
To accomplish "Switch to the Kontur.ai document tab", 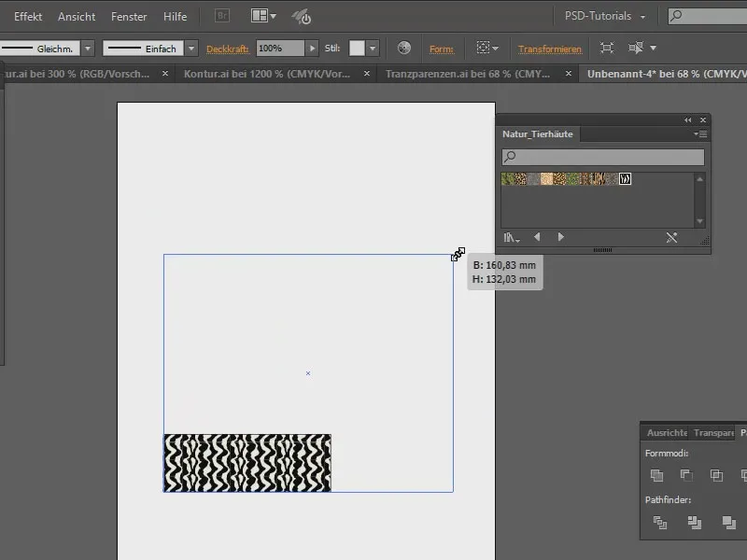I will [267, 74].
